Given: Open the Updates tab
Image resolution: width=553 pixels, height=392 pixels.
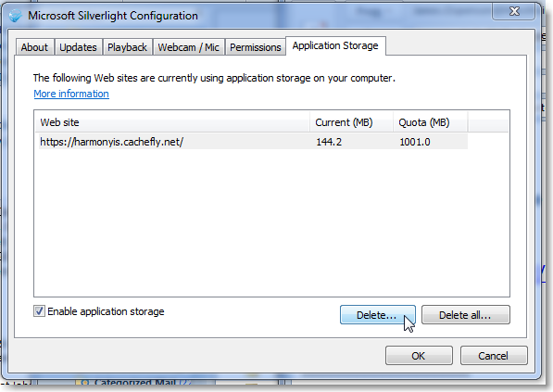Looking at the screenshot, I should (x=78, y=47).
